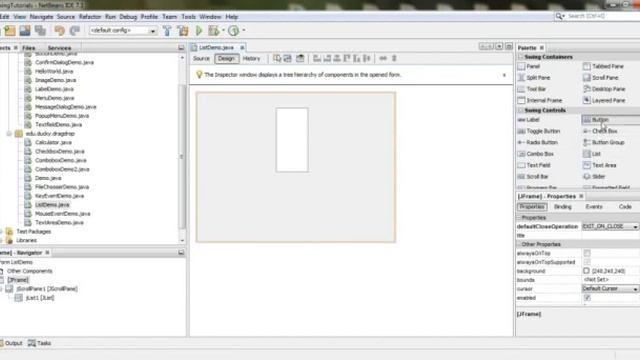The width and height of the screenshot is (640, 360).
Task: Click the Save All toolbar icon
Action: click(40, 31)
